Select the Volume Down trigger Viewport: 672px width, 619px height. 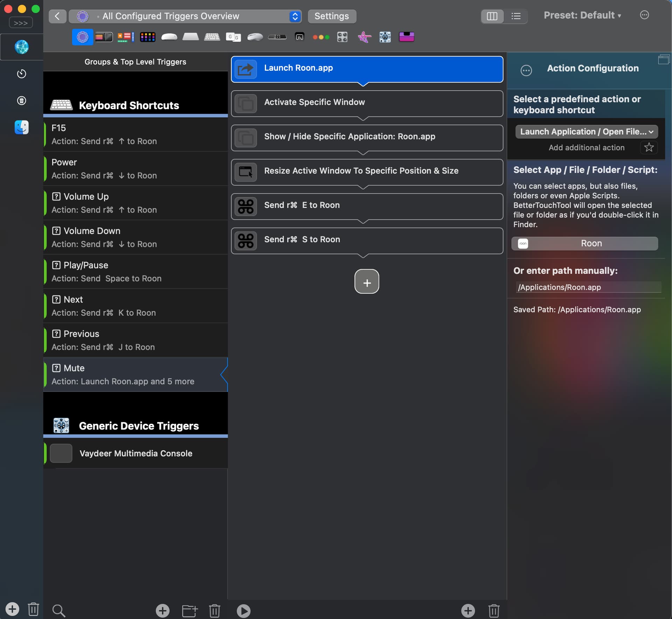(x=136, y=237)
